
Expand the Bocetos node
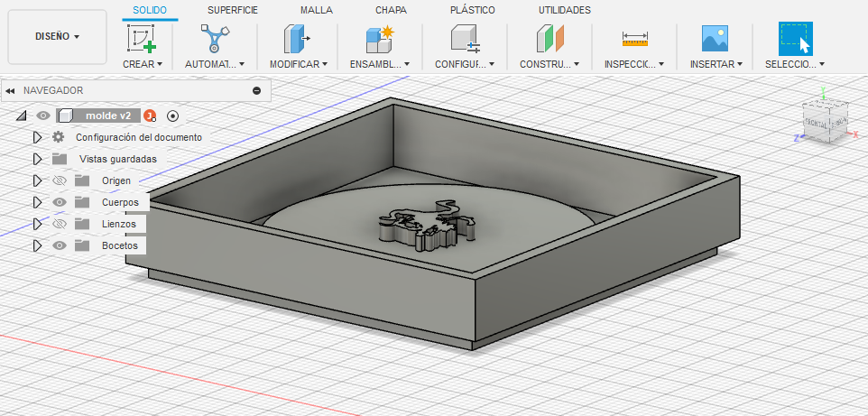(x=37, y=245)
